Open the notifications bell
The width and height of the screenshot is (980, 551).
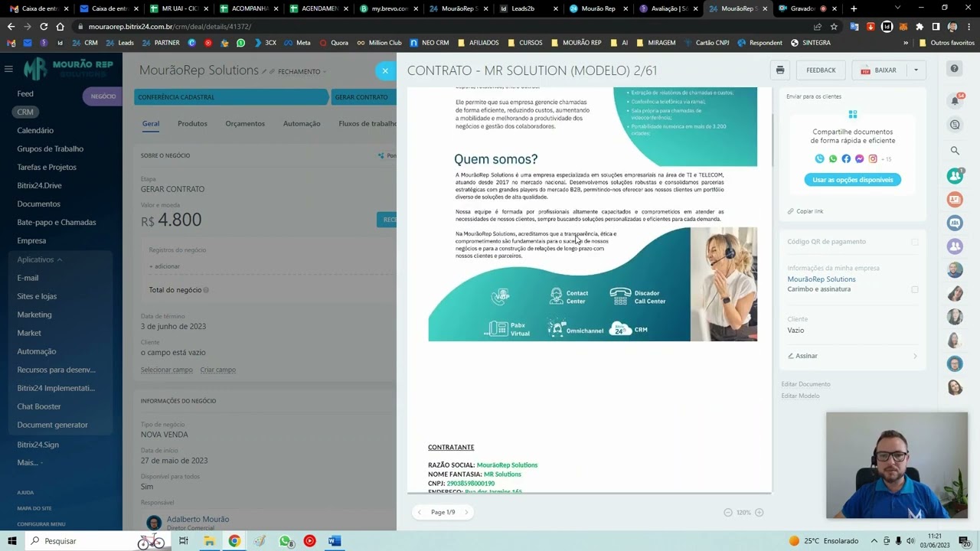click(x=955, y=100)
